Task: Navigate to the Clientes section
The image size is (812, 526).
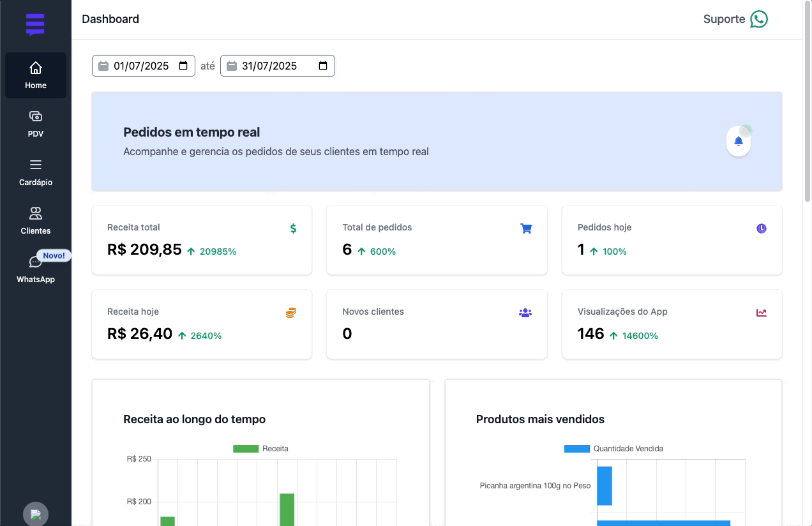Action: [36, 221]
